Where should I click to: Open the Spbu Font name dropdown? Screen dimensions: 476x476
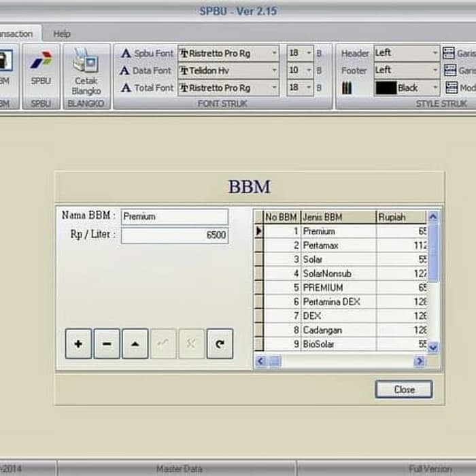(273, 53)
